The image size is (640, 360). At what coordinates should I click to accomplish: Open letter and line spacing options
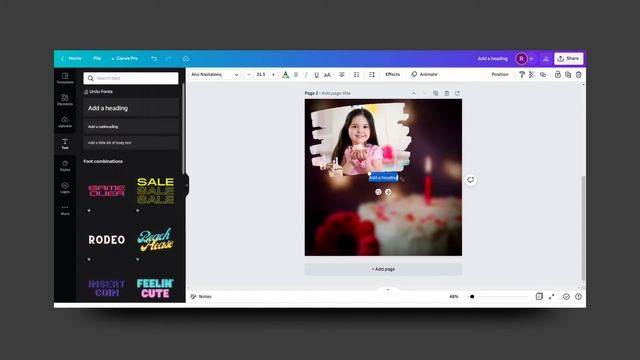tap(371, 75)
